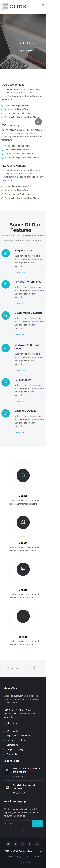Image resolution: width=60 pixels, height=868 pixels.
Task: Click the Click logo in header
Action: pos(14,6)
